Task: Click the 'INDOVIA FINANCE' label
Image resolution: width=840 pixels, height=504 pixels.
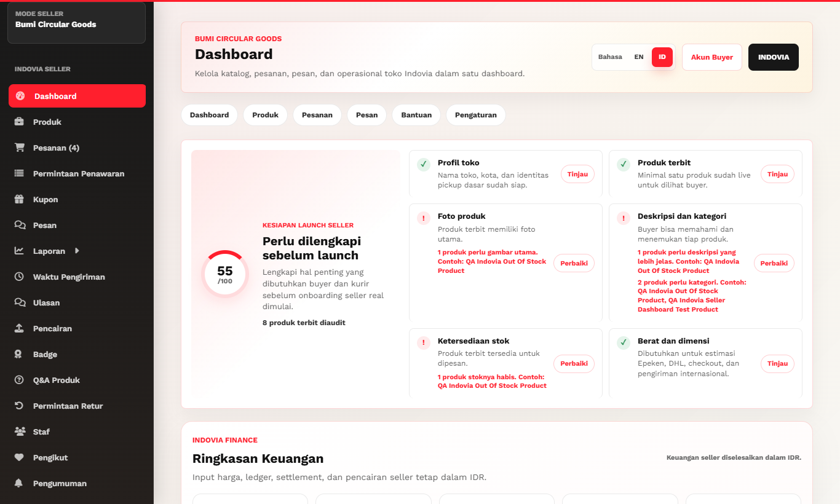Action: click(225, 440)
